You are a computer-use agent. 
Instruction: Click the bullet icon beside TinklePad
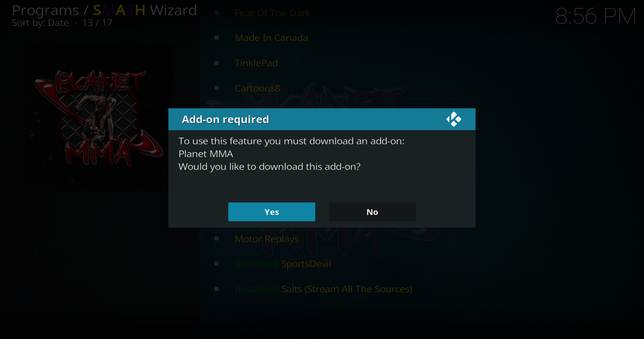[x=216, y=63]
